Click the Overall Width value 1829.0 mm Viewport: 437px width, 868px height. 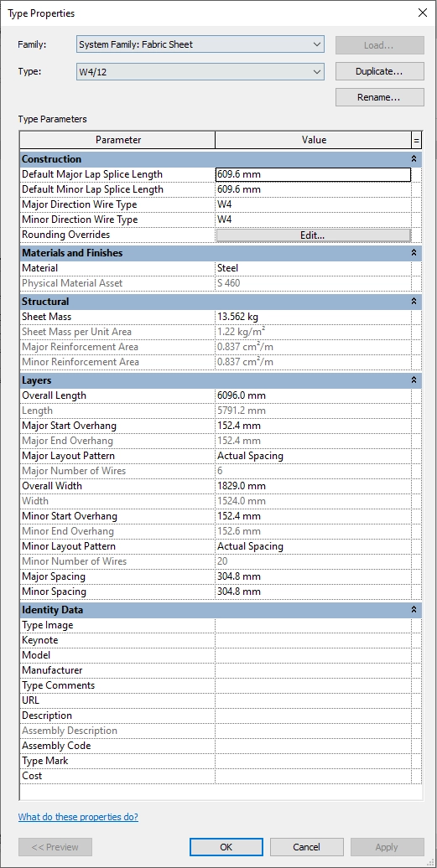click(x=313, y=485)
